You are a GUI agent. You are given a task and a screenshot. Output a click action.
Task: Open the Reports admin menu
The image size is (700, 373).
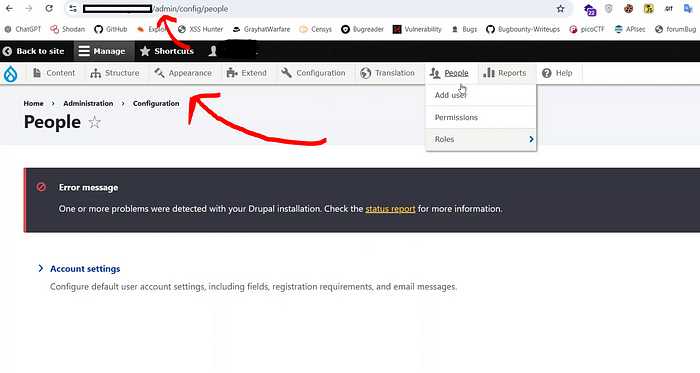(505, 73)
